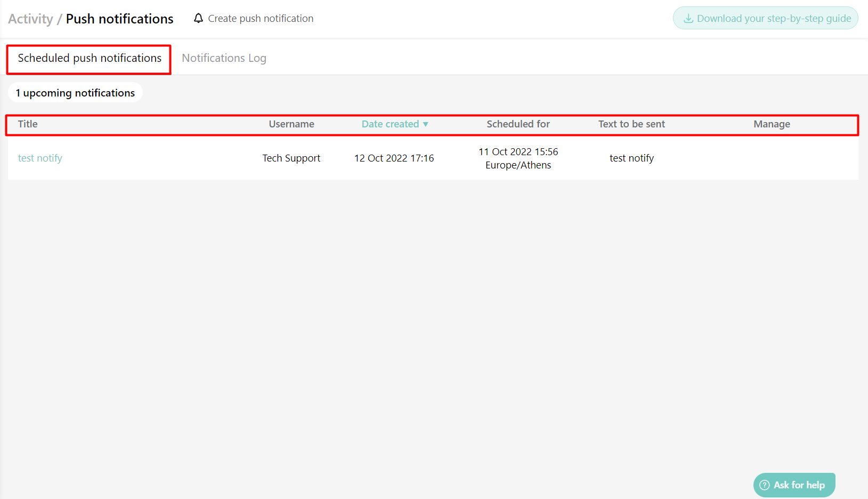The width and height of the screenshot is (868, 499).
Task: Click Download your step-by-step guide
Action: (x=765, y=18)
